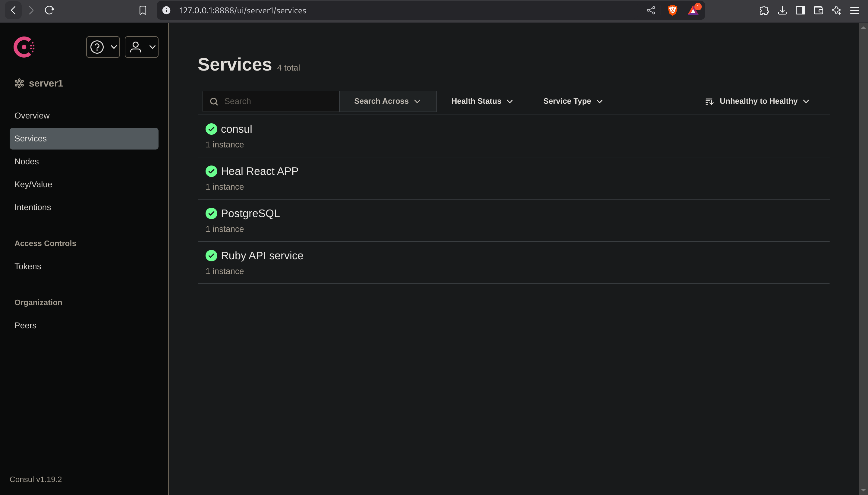Bookmark this page with bookmark icon
The height and width of the screenshot is (495, 868).
point(143,10)
